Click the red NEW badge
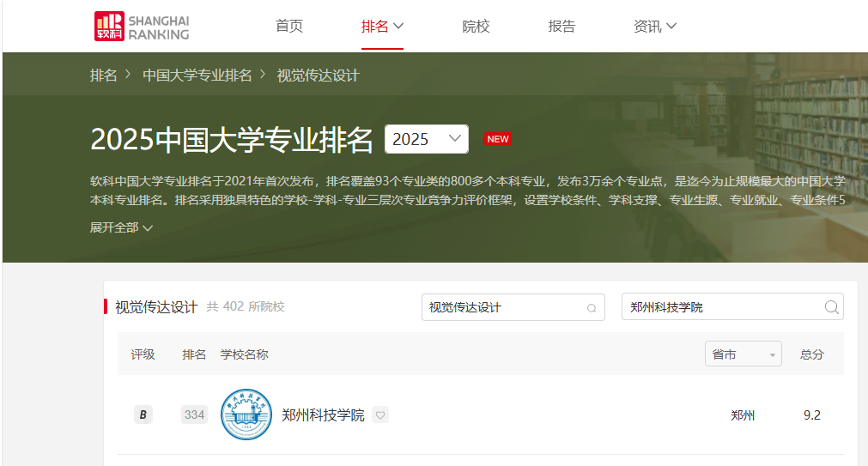This screenshot has width=868, height=466. pos(498,139)
